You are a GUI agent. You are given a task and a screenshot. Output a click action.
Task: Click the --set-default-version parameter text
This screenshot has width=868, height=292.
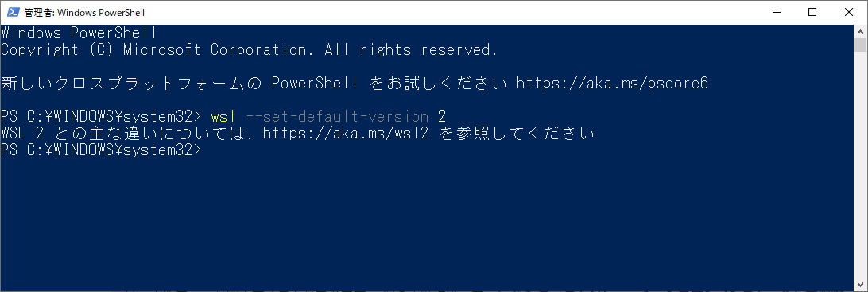point(337,117)
